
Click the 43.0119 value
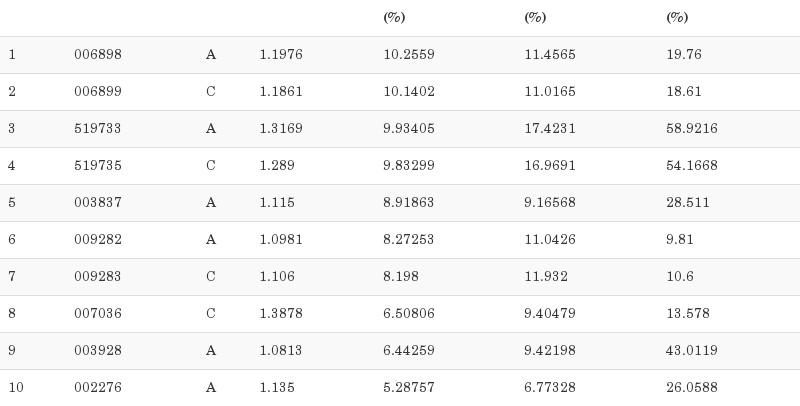coord(692,351)
